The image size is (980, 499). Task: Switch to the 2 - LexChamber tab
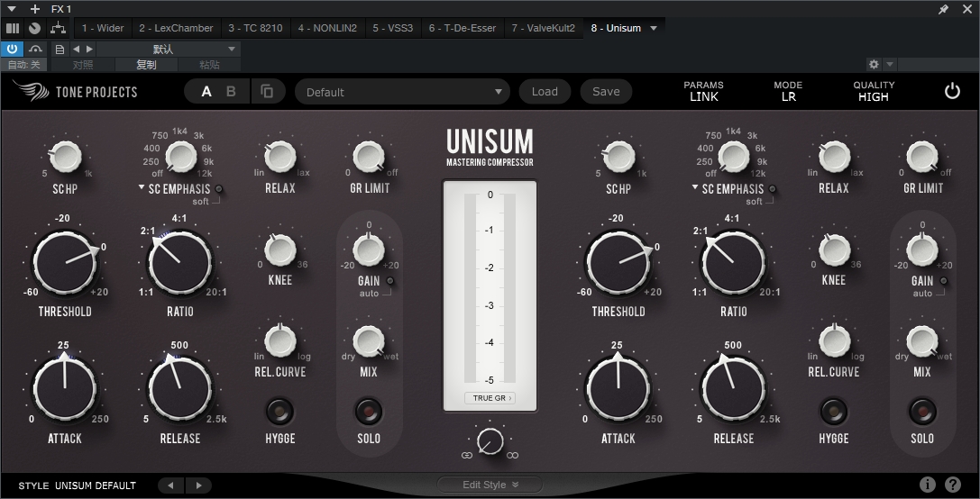[176, 28]
